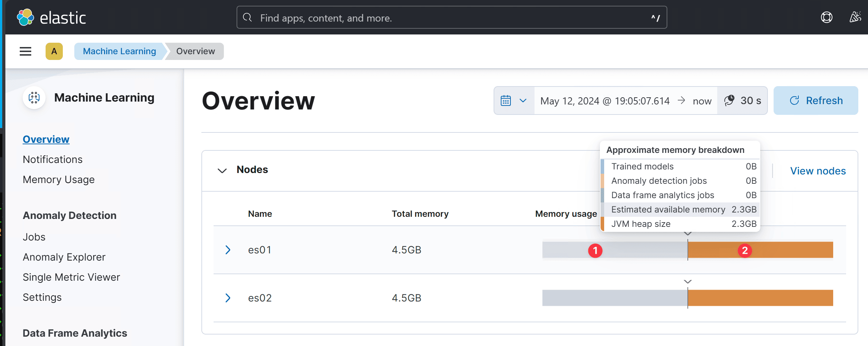
Task: Click es02 orange JVM heap bar
Action: [x=760, y=298]
